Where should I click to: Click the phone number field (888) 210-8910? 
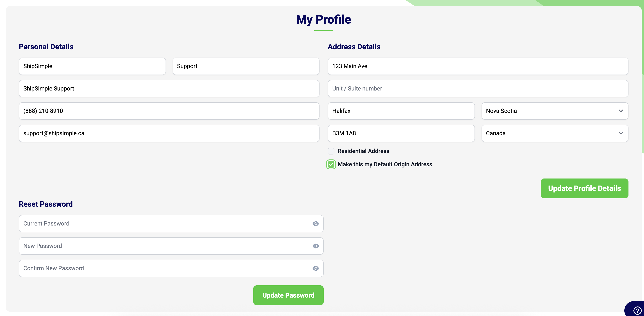click(169, 111)
